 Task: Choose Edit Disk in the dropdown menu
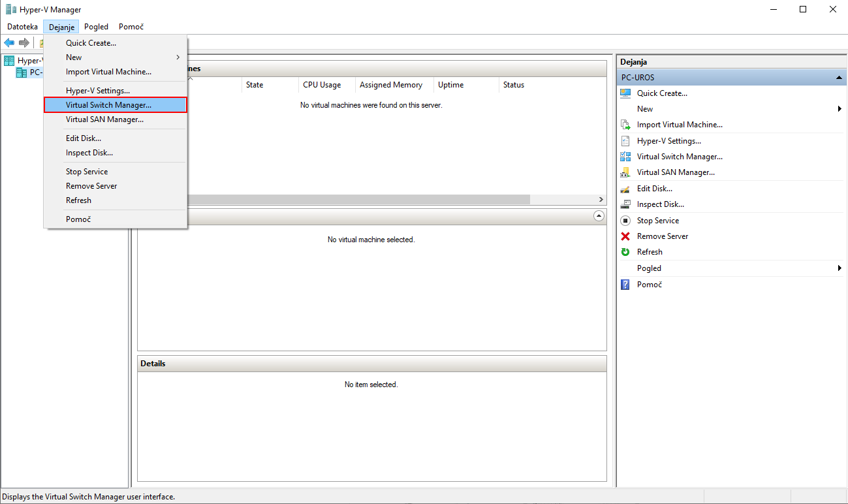tap(116, 138)
